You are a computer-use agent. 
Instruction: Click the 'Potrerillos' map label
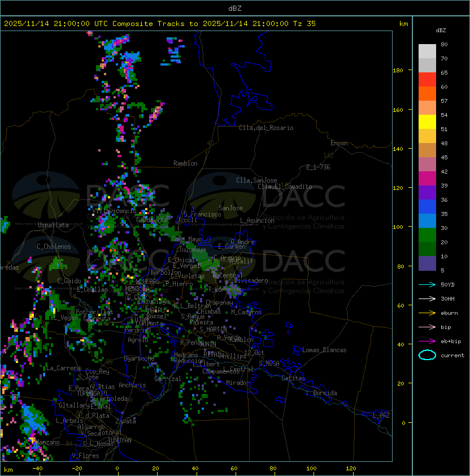[94, 312]
